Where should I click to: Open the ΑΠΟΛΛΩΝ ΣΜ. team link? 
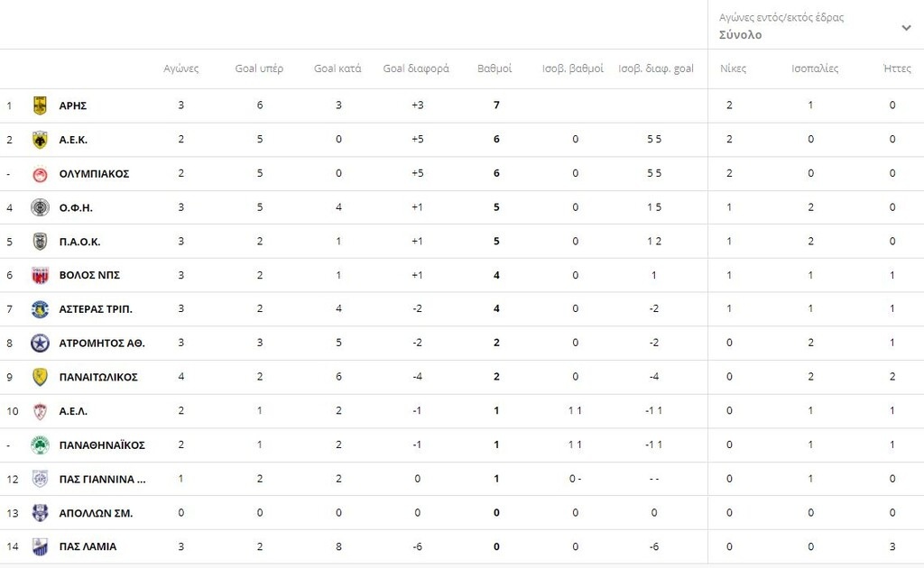(x=96, y=513)
